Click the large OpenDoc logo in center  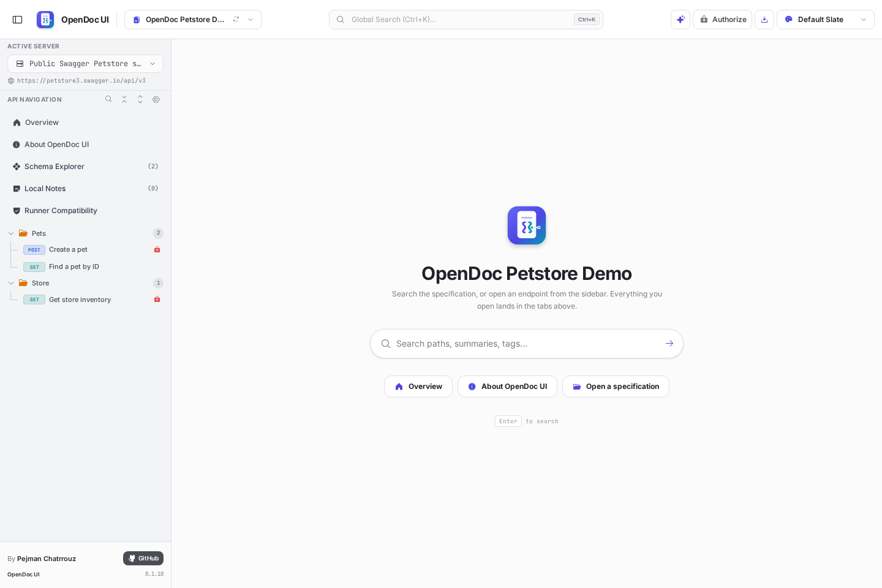(527, 225)
